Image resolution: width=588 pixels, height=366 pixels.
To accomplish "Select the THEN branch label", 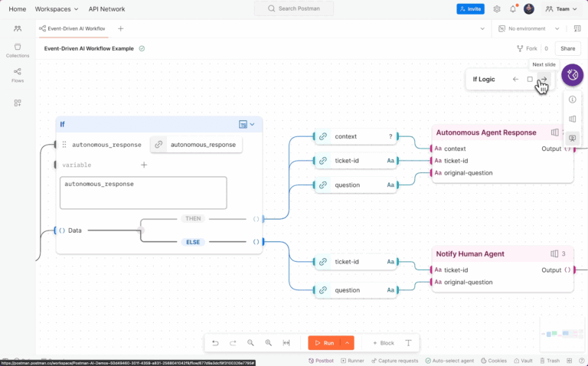I will [x=193, y=219].
